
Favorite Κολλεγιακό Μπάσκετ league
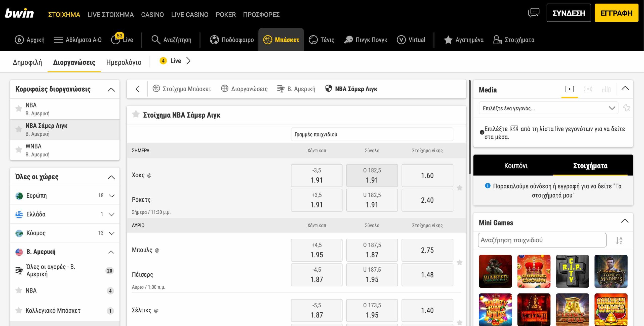tap(19, 310)
